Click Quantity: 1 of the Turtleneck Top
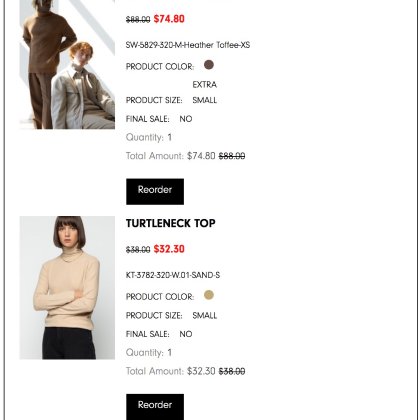The width and height of the screenshot is (420, 420). pyautogui.click(x=149, y=353)
